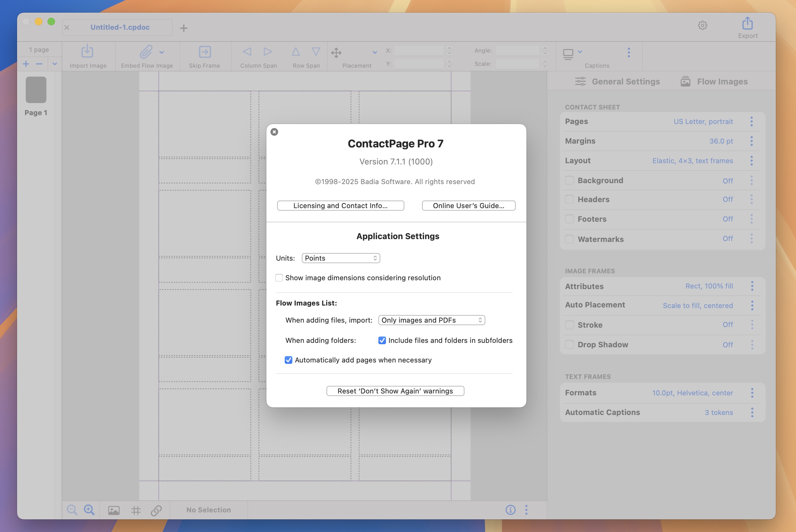Expand the Embed Flow Image chevron
The height and width of the screenshot is (532, 796).
162,52
